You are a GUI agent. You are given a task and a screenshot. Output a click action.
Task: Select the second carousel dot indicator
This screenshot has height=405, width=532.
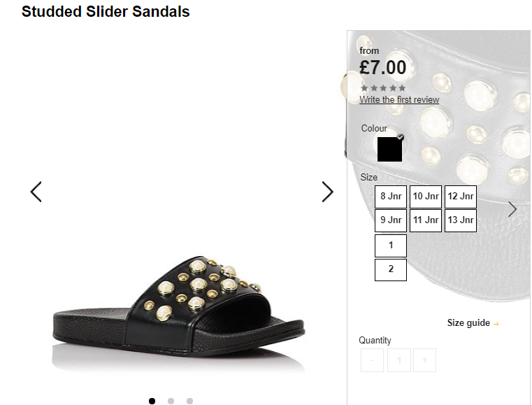click(x=171, y=401)
